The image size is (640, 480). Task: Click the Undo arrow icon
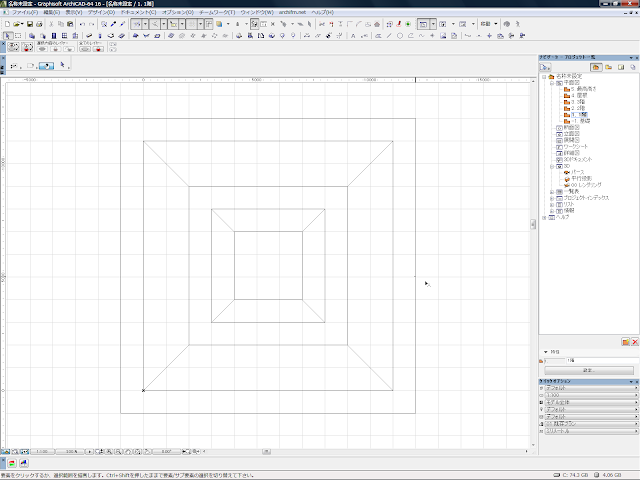(x=82, y=24)
